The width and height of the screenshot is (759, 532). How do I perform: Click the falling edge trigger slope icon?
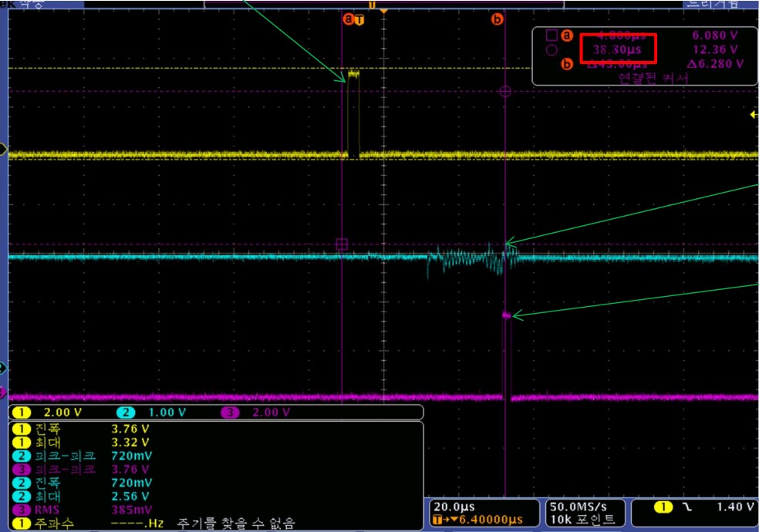point(687,507)
